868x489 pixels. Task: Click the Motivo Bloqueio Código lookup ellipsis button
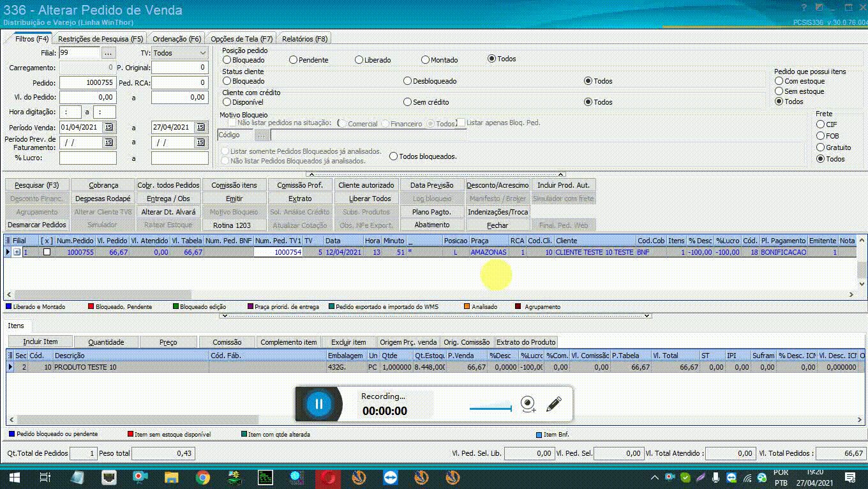coord(262,135)
